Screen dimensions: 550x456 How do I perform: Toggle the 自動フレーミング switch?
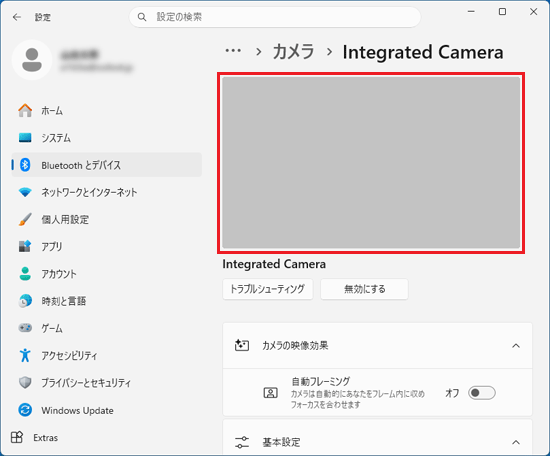coord(482,393)
